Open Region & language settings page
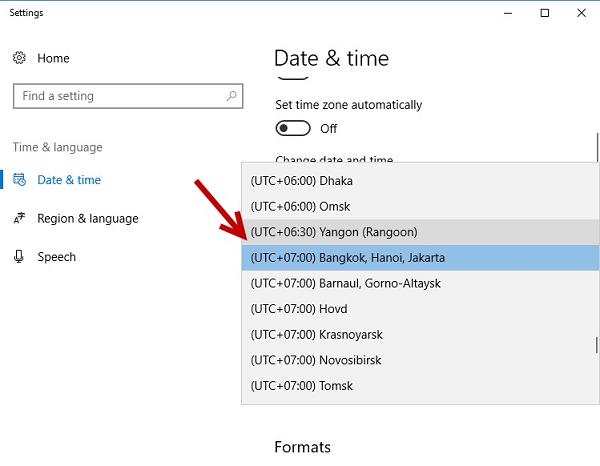 tap(87, 219)
